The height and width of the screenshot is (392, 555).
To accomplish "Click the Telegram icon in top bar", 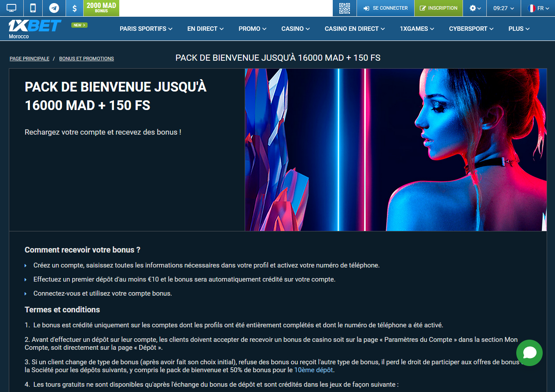I will (54, 8).
